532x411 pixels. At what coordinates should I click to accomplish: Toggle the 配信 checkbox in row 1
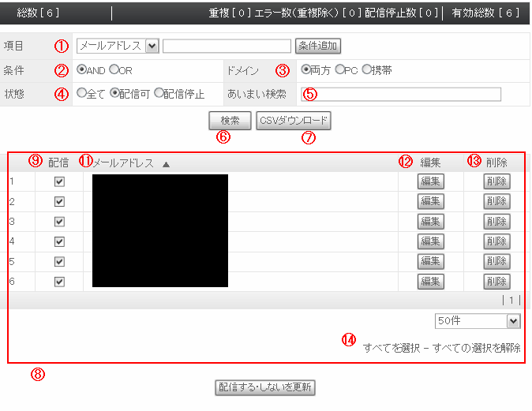click(x=59, y=181)
